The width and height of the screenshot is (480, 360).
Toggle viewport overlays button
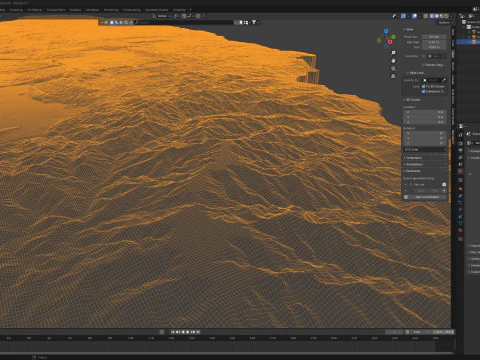(x=414, y=16)
